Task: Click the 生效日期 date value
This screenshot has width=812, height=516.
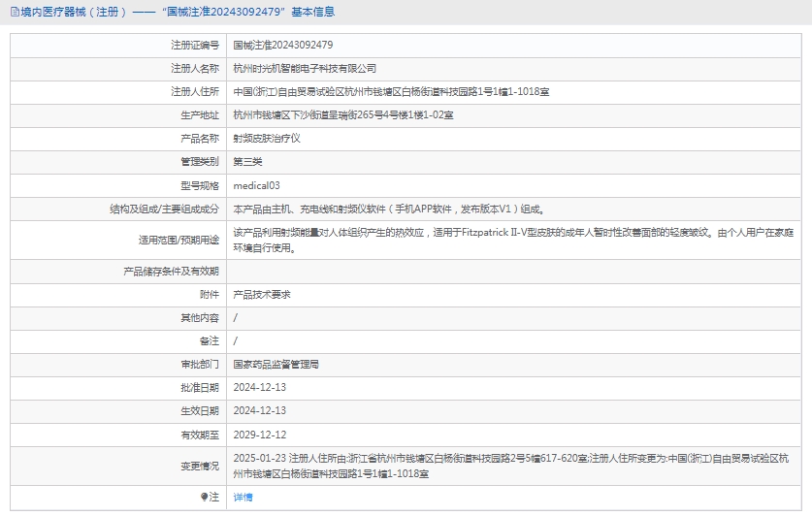Action: tap(260, 410)
